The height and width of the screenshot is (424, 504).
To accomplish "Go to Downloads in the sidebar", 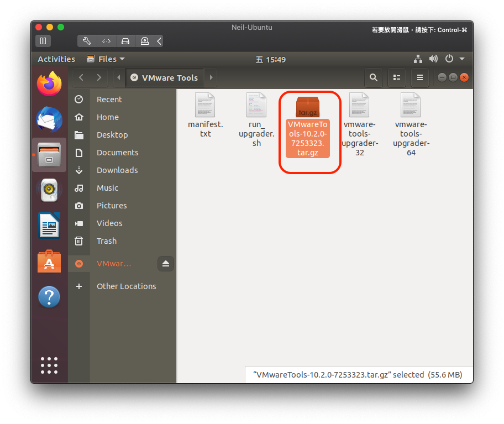I will pyautogui.click(x=117, y=170).
